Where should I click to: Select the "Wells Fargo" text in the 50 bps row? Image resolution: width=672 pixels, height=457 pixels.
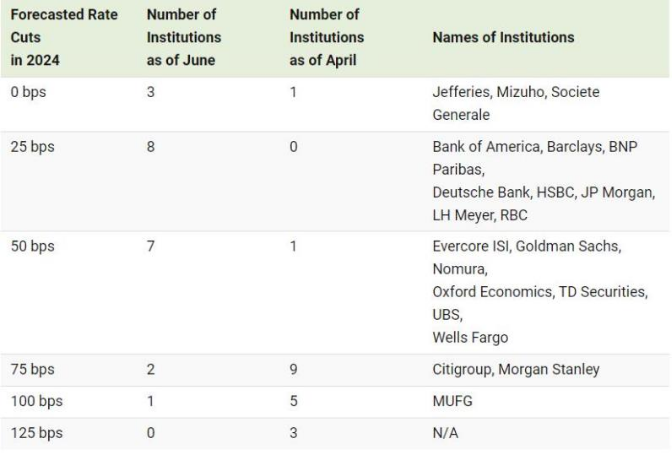click(470, 338)
